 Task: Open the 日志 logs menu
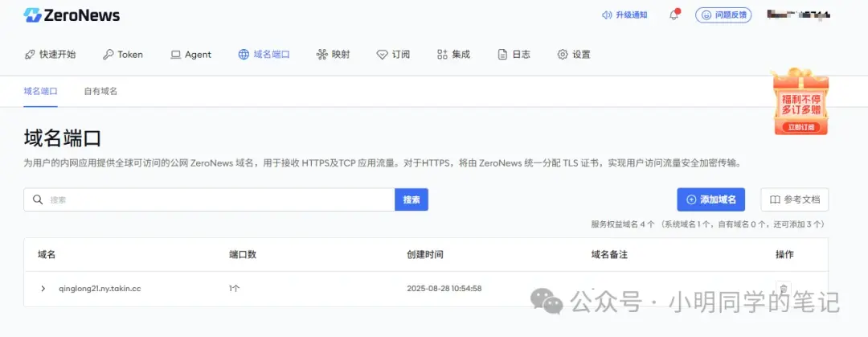[514, 55]
